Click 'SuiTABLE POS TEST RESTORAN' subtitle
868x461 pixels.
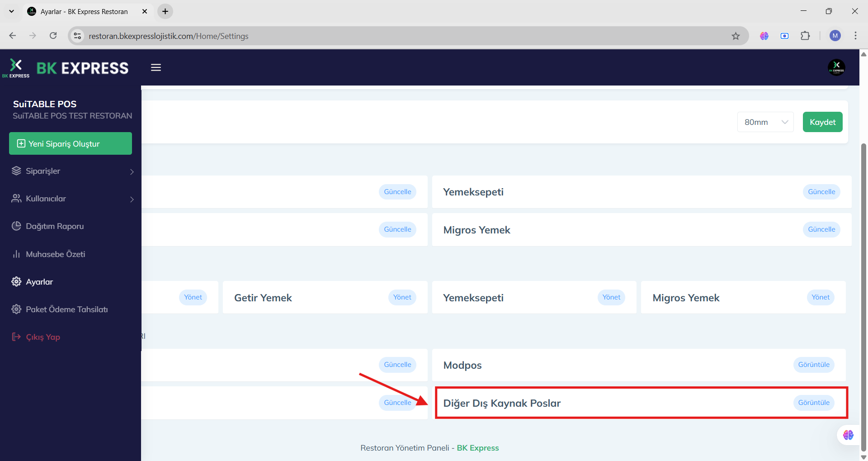pos(72,116)
